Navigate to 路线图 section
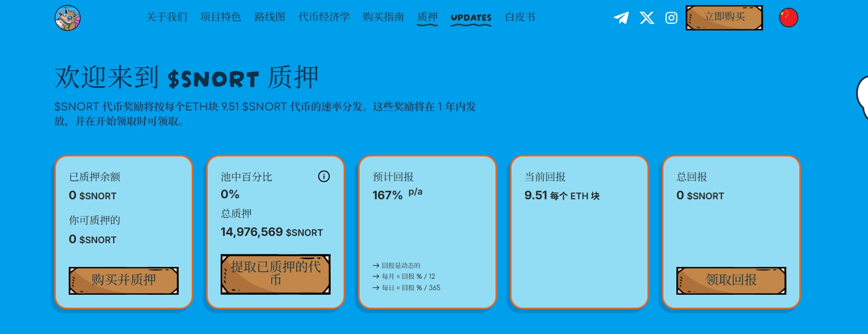The width and height of the screenshot is (868, 334). [x=270, y=17]
